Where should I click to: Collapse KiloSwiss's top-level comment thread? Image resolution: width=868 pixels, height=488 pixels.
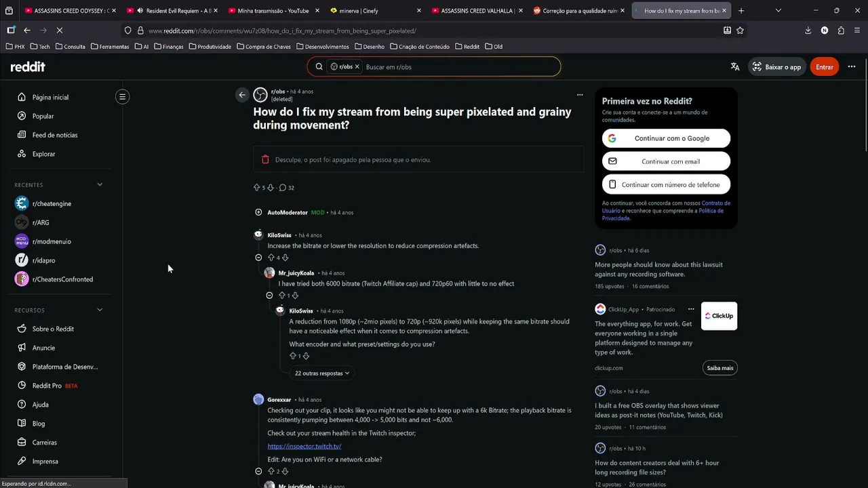258,258
